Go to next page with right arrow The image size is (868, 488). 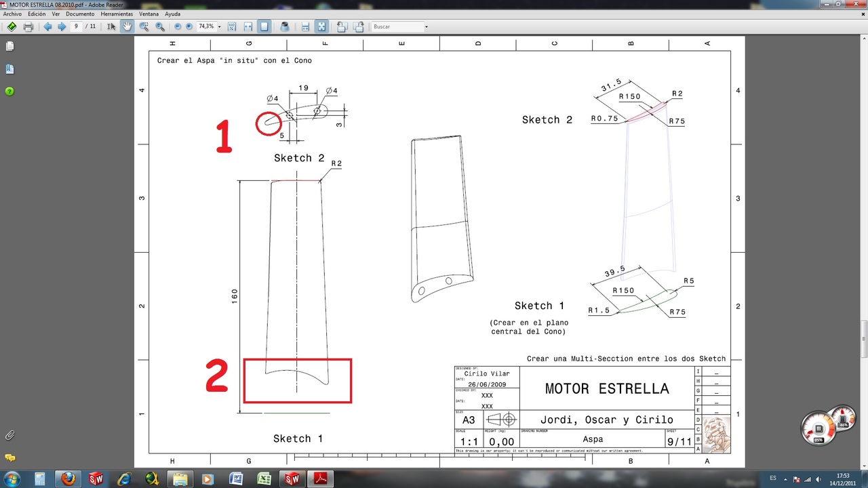point(62,26)
